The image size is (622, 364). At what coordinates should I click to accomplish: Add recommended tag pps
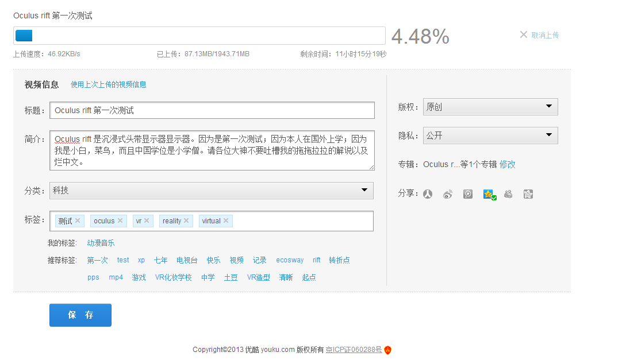point(93,278)
